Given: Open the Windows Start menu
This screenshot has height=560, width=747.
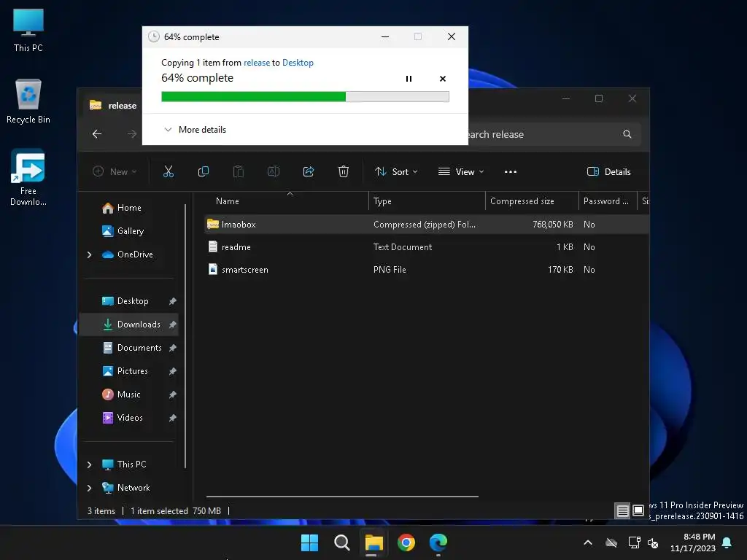Looking at the screenshot, I should (309, 542).
